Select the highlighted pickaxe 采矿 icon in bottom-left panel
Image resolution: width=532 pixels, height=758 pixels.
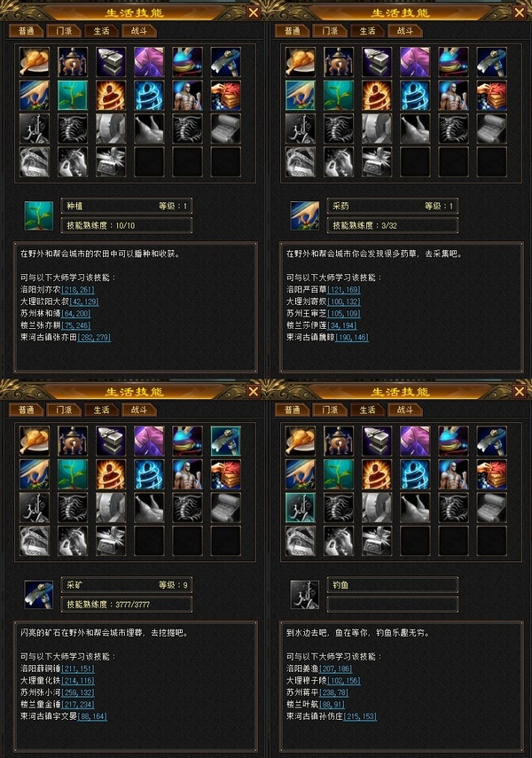click(x=225, y=441)
